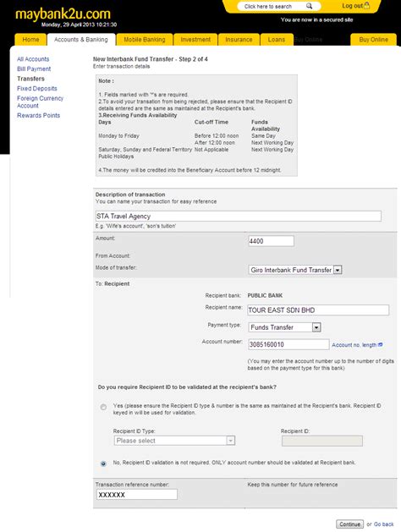This screenshot has height=532, width=401.
Task: Select Transfers in the sidebar
Action: 30,79
